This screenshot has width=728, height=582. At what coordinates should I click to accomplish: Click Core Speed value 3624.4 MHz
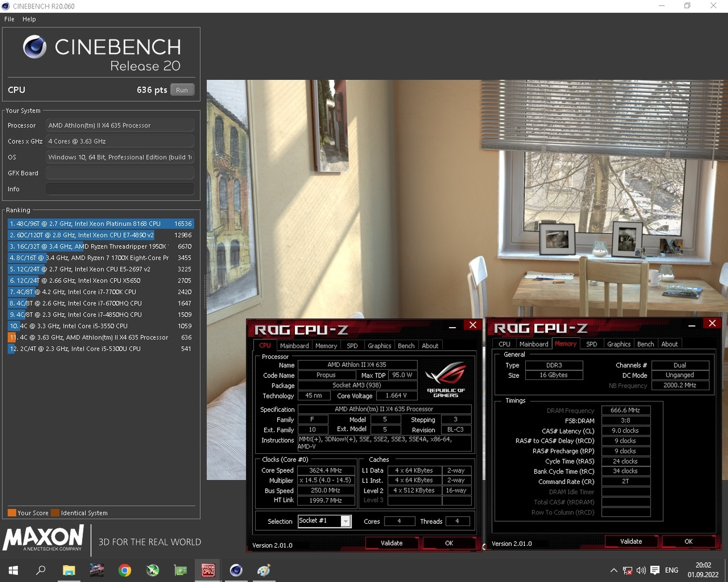326,470
